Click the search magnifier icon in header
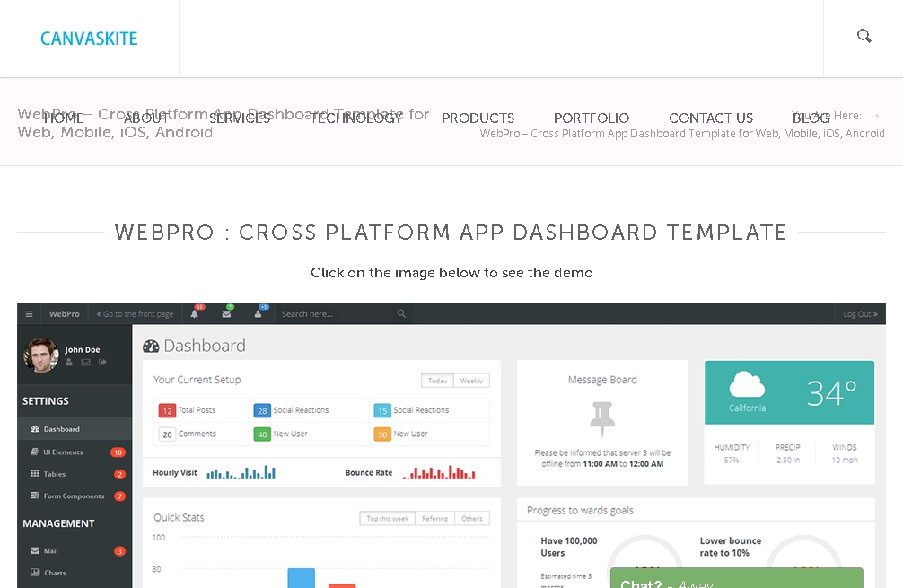The width and height of the screenshot is (903, 588). (x=864, y=37)
